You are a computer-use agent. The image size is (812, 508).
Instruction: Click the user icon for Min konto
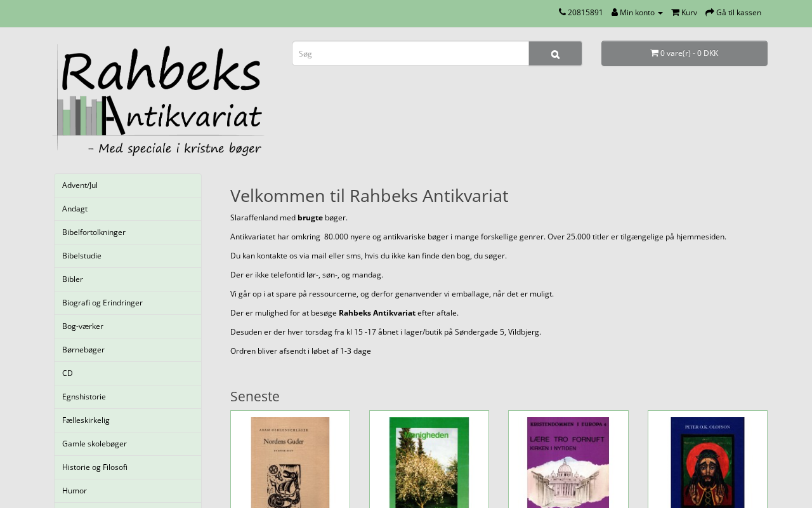click(x=615, y=12)
